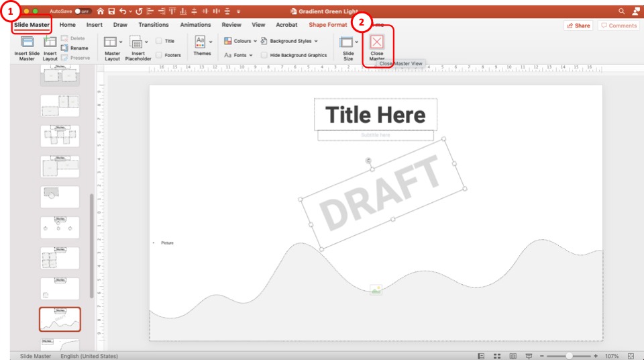Expand the Slide Size dropdown arrow
The image size is (644, 360).
tap(356, 42)
